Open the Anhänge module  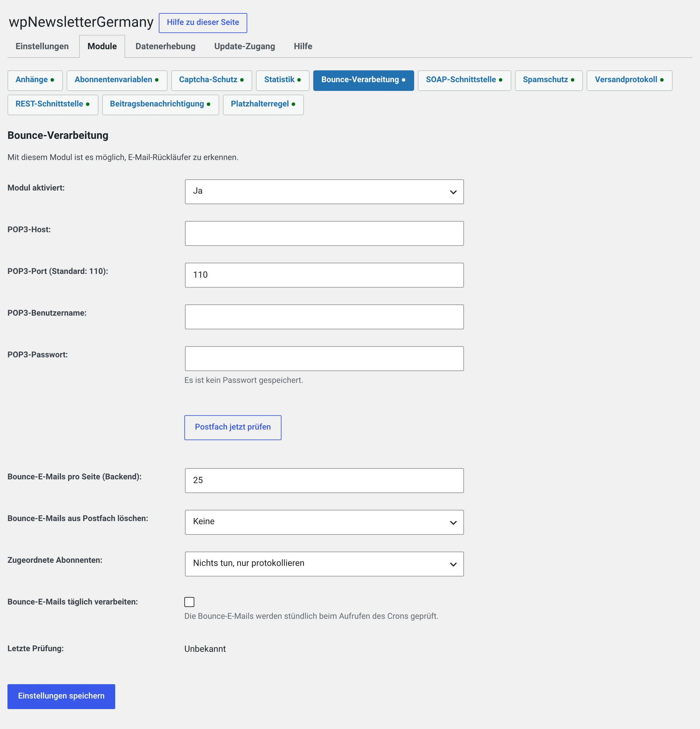[35, 80]
